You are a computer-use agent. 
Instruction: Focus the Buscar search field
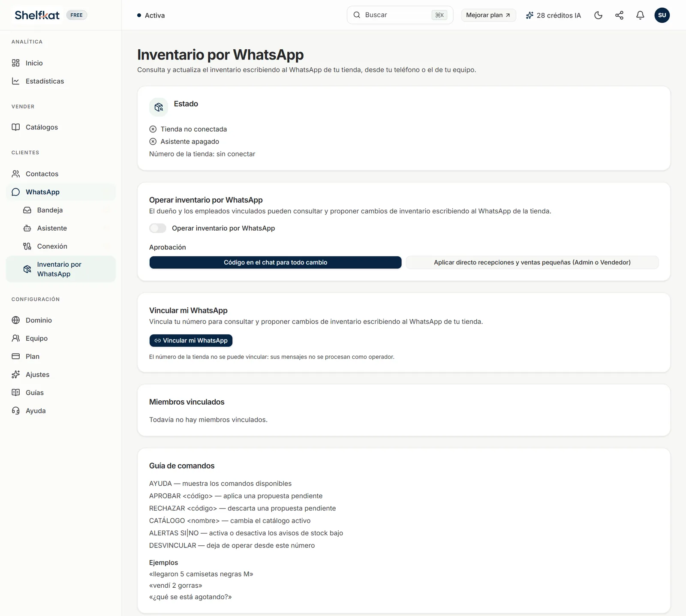coord(400,15)
